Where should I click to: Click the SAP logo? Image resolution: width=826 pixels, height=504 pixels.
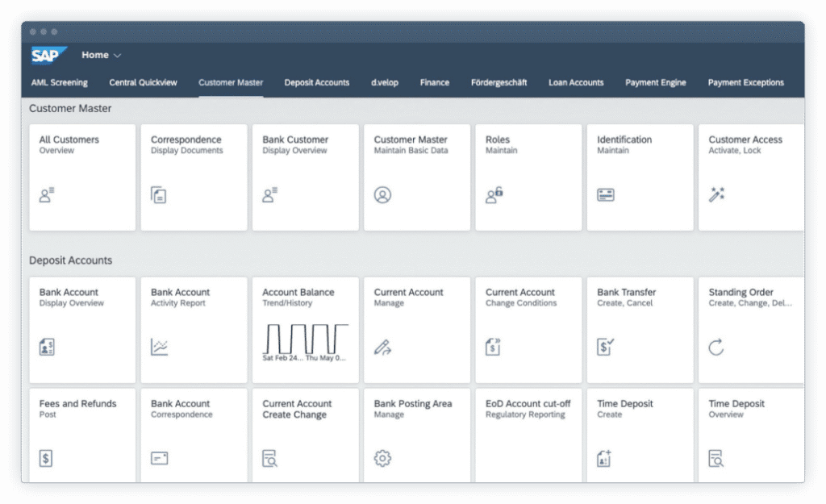pyautogui.click(x=44, y=56)
